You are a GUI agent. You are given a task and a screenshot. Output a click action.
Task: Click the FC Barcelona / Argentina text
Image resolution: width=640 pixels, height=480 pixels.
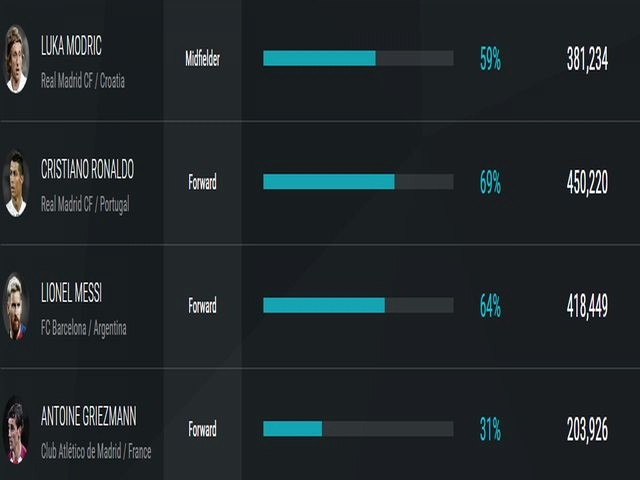(84, 328)
